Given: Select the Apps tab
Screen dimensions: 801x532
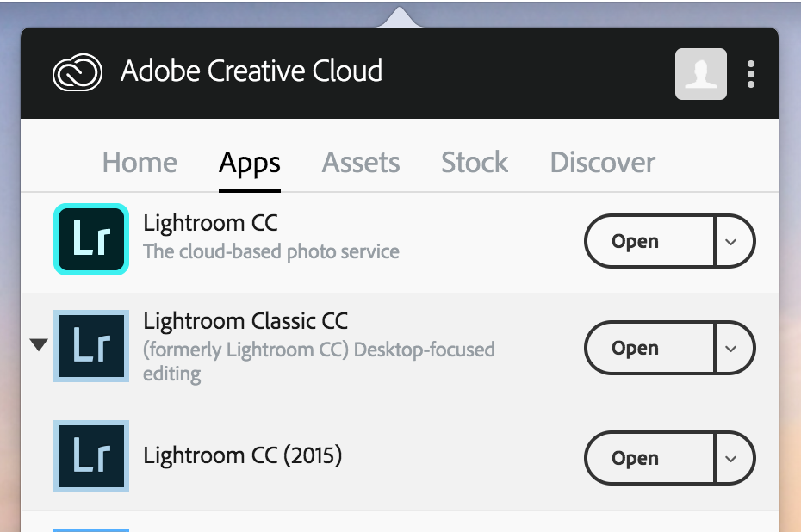Looking at the screenshot, I should [x=249, y=164].
